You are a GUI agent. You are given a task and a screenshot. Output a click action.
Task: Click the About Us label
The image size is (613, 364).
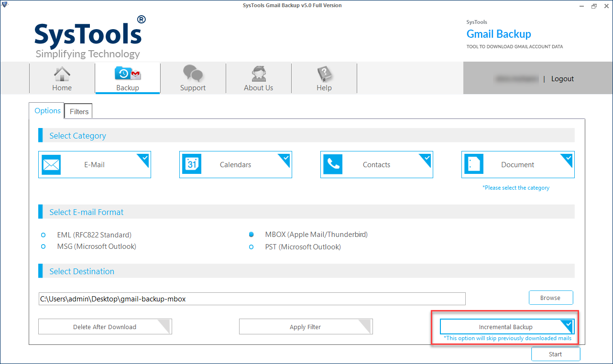[x=259, y=88]
